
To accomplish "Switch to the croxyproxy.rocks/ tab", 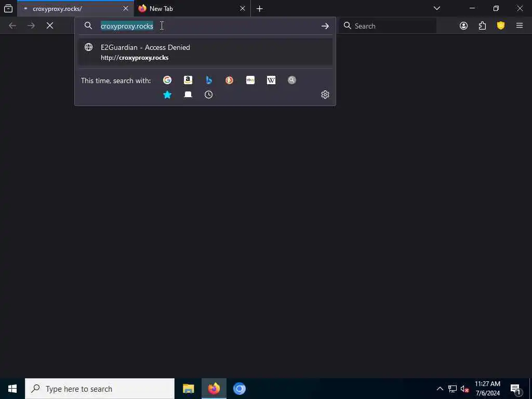I will click(76, 8).
